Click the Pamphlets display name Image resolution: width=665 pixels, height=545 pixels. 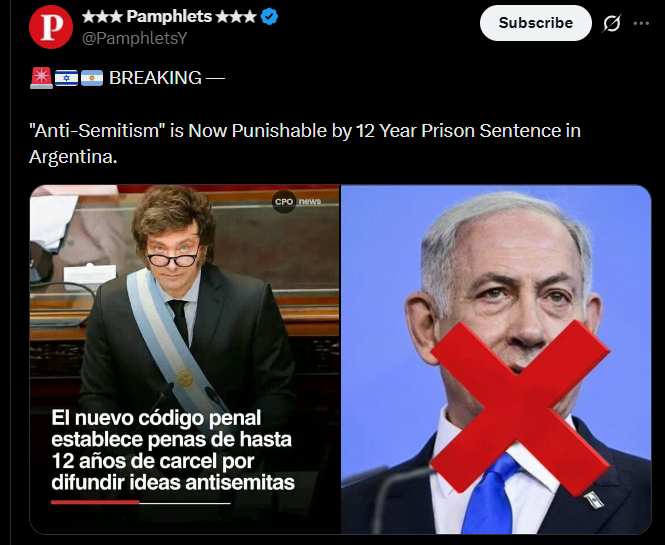[x=169, y=17]
